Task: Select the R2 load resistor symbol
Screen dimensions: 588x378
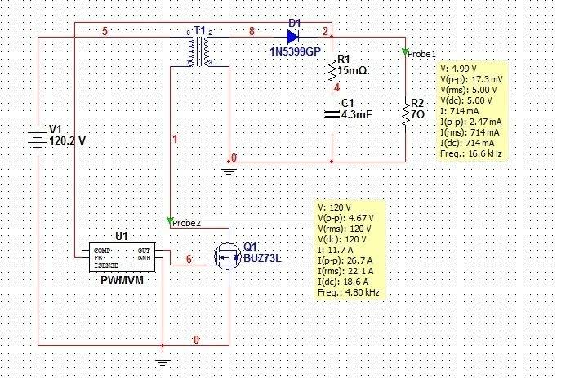Action: coord(405,113)
